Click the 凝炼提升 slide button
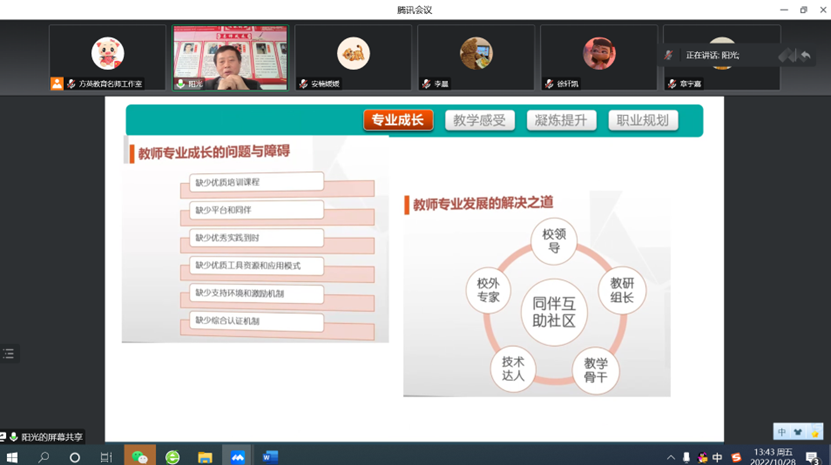The image size is (831, 465). (561, 121)
